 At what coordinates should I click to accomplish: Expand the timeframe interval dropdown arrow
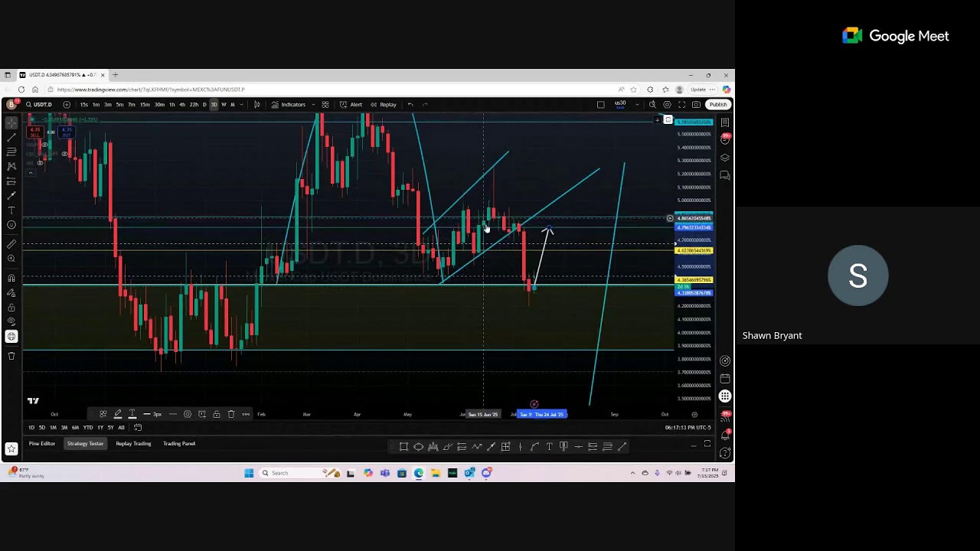[x=240, y=105]
